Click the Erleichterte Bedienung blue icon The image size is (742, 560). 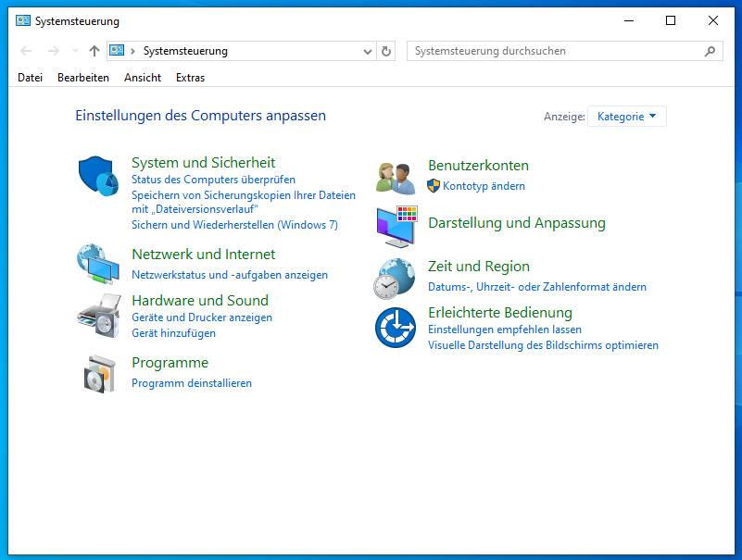(395, 327)
